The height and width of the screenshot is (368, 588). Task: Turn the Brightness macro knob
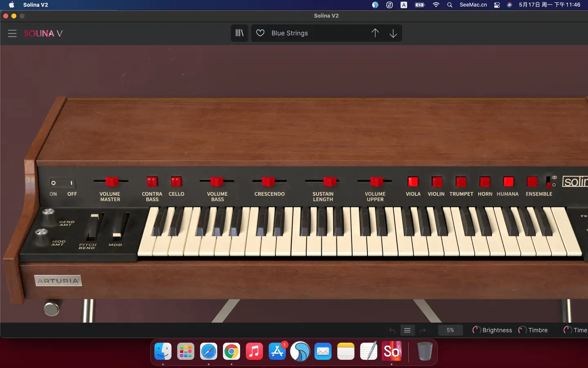pos(476,330)
